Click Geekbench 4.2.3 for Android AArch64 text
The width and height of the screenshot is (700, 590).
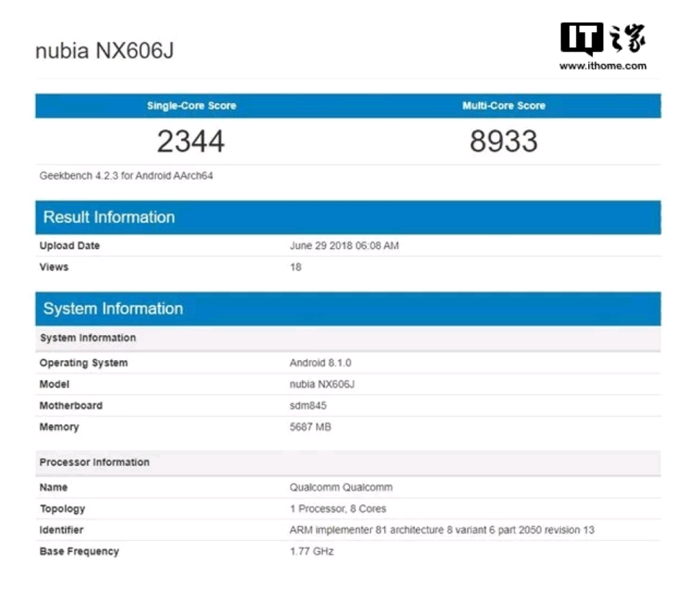[x=126, y=176]
